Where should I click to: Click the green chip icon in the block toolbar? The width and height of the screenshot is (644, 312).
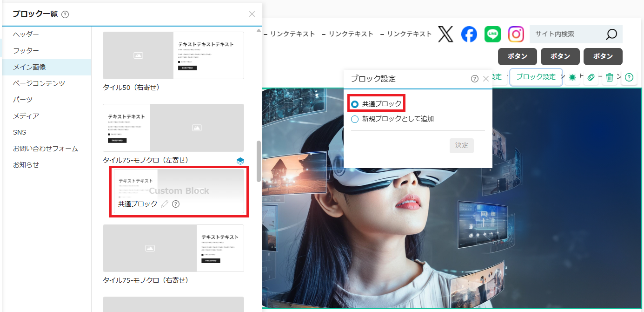point(572,77)
